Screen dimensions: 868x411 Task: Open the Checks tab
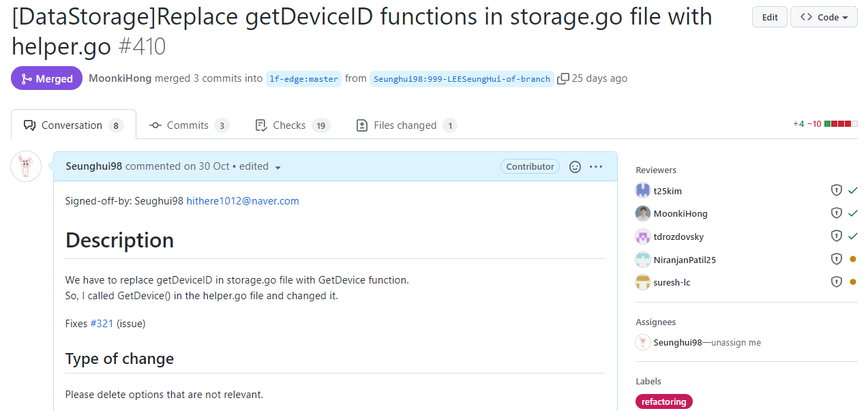pyautogui.click(x=291, y=125)
